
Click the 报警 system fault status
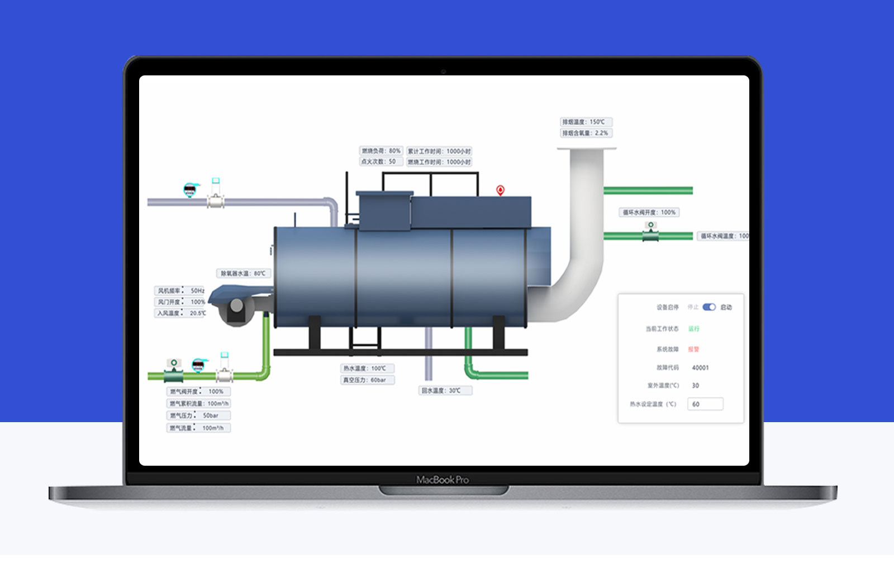point(693,350)
